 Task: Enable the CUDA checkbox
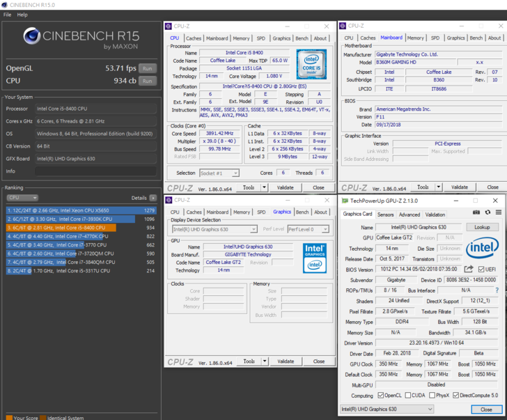coord(408,395)
